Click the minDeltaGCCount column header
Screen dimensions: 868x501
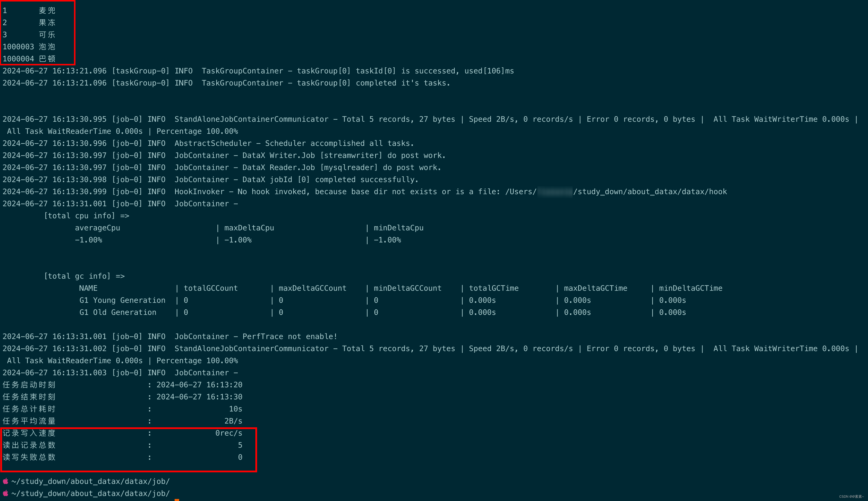pyautogui.click(x=408, y=288)
